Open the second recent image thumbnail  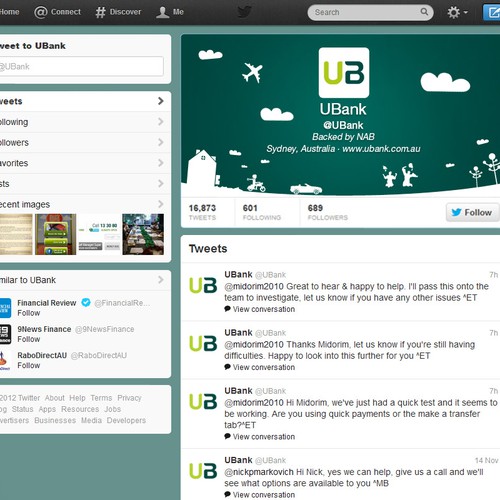point(56,234)
